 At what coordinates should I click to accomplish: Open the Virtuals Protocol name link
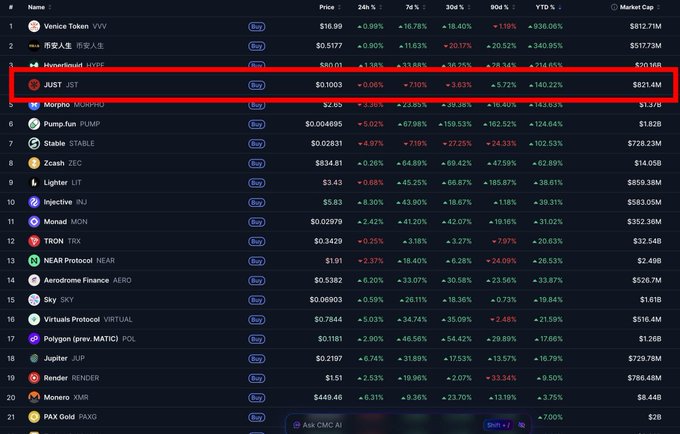88,320
